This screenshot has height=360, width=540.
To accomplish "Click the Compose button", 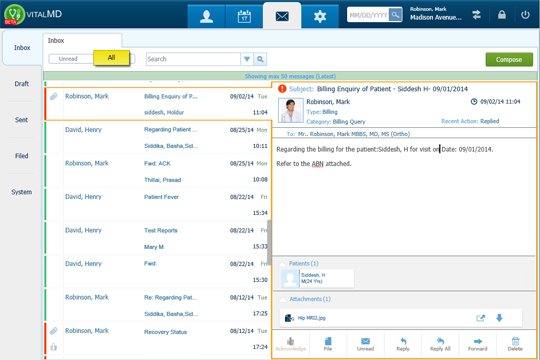I will (x=509, y=60).
